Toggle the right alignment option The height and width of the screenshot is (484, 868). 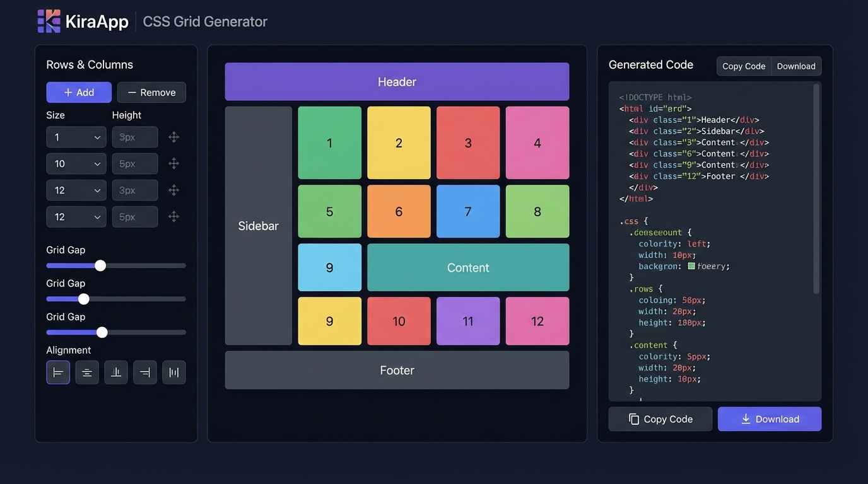(144, 372)
